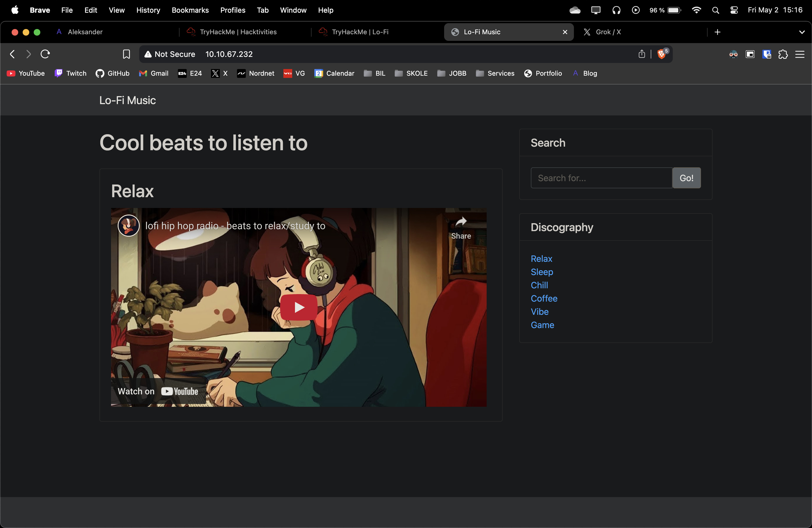The height and width of the screenshot is (528, 812).
Task: Open the Profiles menu
Action: [233, 10]
